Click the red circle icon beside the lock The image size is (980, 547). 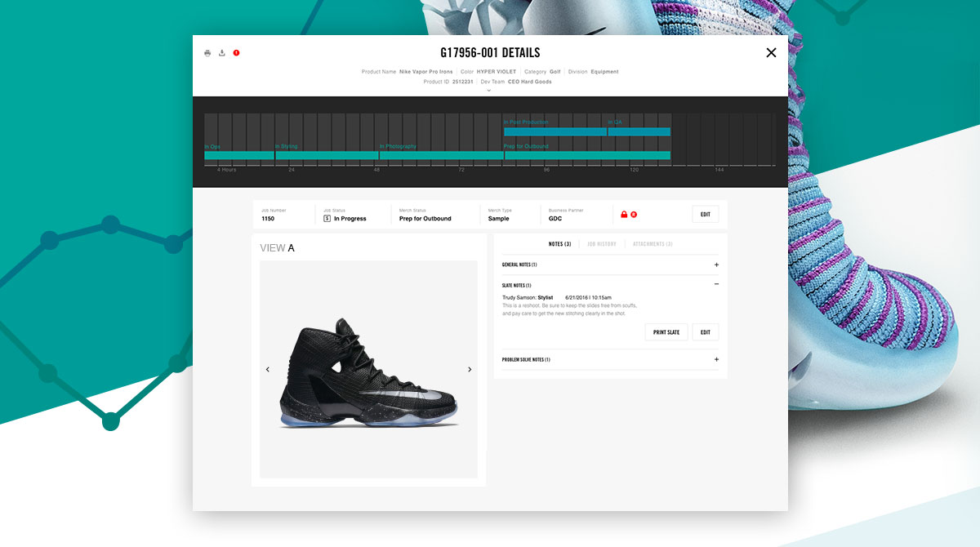click(x=634, y=215)
